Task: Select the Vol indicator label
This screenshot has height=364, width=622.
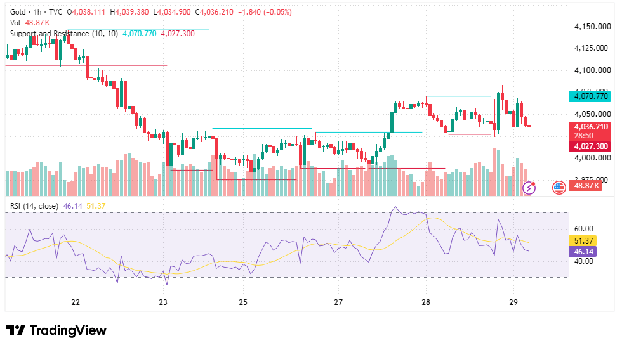Action: 15,23
